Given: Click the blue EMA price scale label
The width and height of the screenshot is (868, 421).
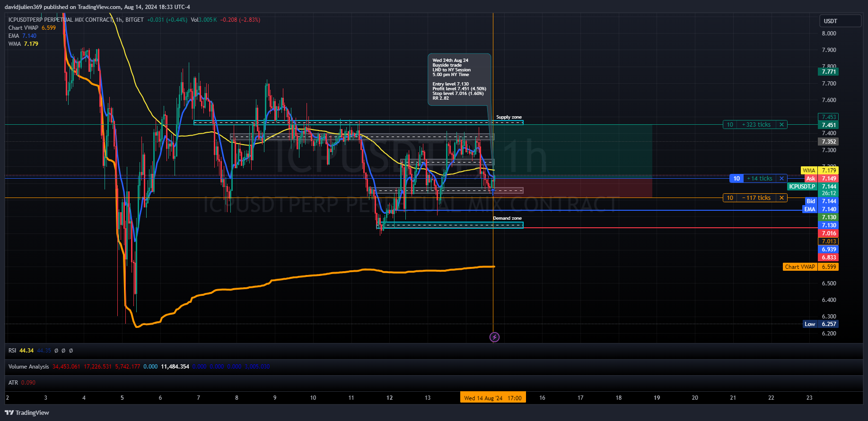Looking at the screenshot, I should pyautogui.click(x=821, y=209).
